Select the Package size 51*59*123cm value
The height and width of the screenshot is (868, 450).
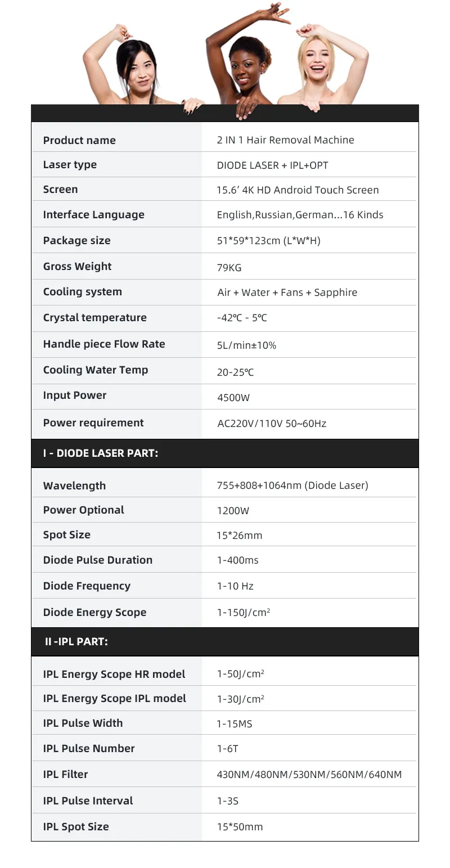tap(269, 240)
